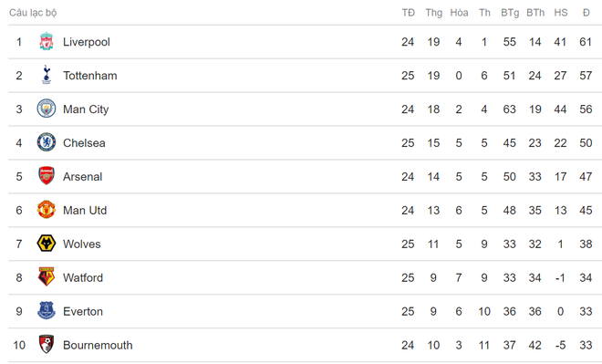This screenshot has height=364, width=602.
Task: Click the Man Utd crest
Action: click(47, 210)
